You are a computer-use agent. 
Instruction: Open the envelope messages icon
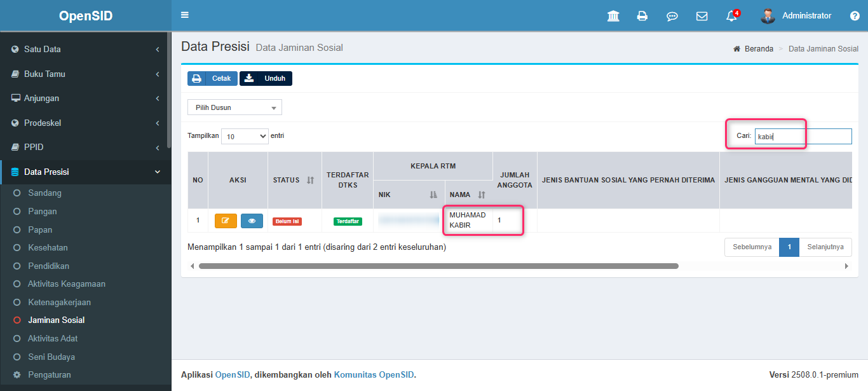(x=702, y=16)
